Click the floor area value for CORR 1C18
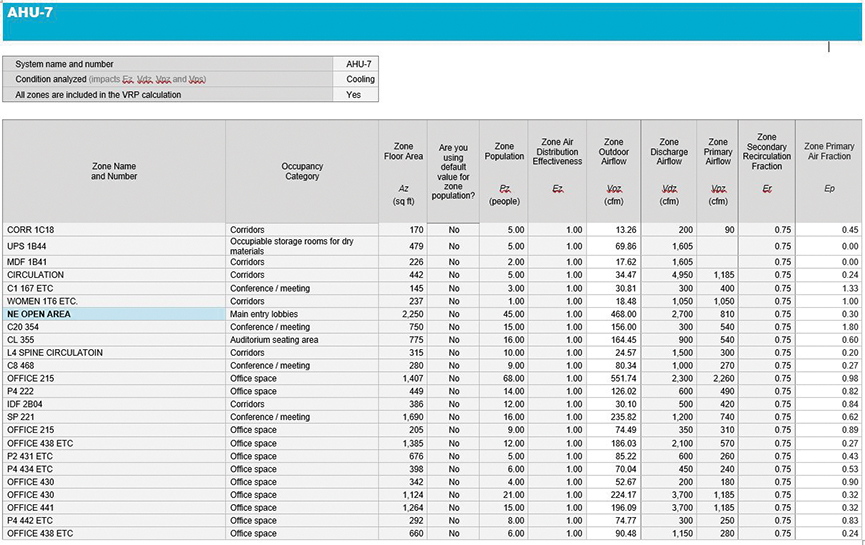Viewport: 865px width, 545px height. click(x=403, y=230)
